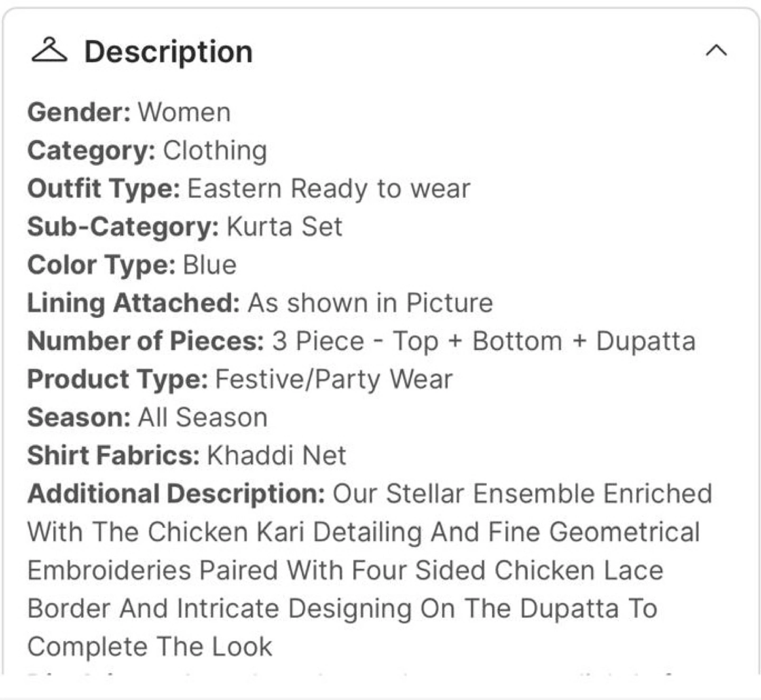Click the 3 Piece Top Bottom Dupatta text
The image size is (761, 700).
[x=484, y=341]
